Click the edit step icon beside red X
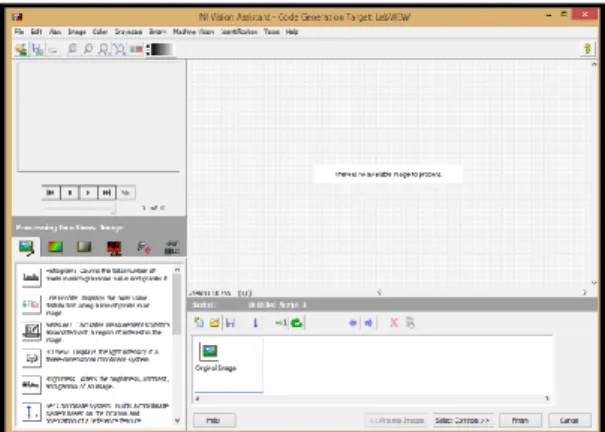 [x=411, y=322]
